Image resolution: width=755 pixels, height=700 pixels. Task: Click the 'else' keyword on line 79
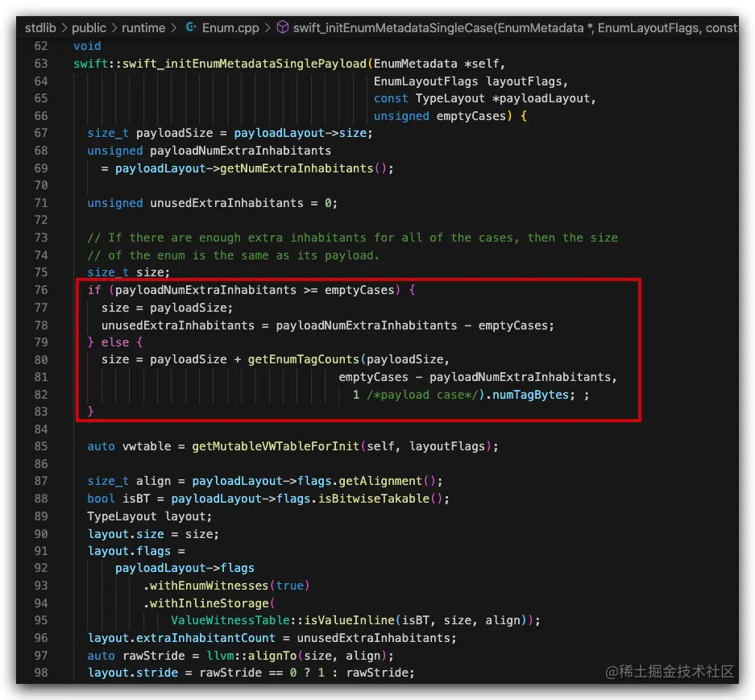coord(115,342)
